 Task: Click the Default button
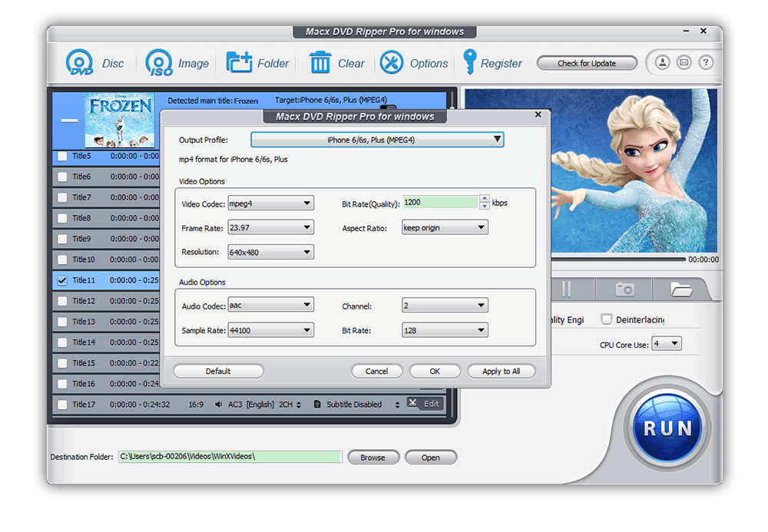[x=218, y=371]
